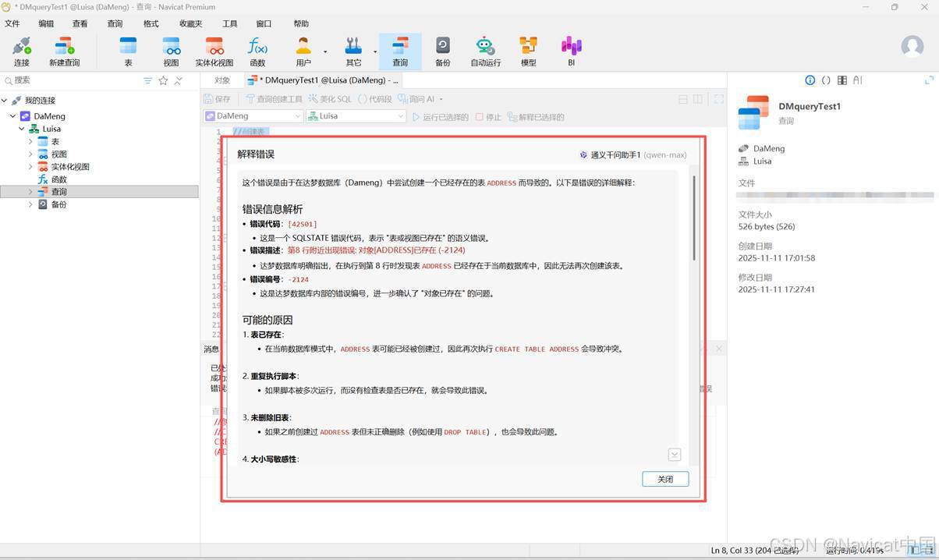
Task: Click the 用户 user toolbar icon
Action: (x=303, y=51)
